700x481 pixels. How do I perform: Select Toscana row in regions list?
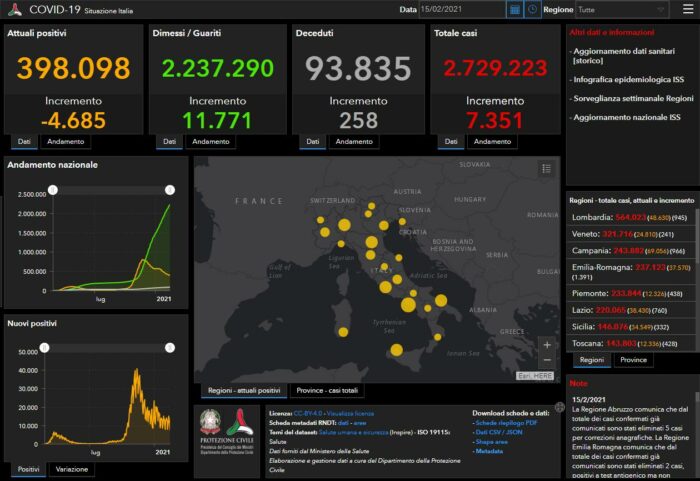(x=631, y=343)
